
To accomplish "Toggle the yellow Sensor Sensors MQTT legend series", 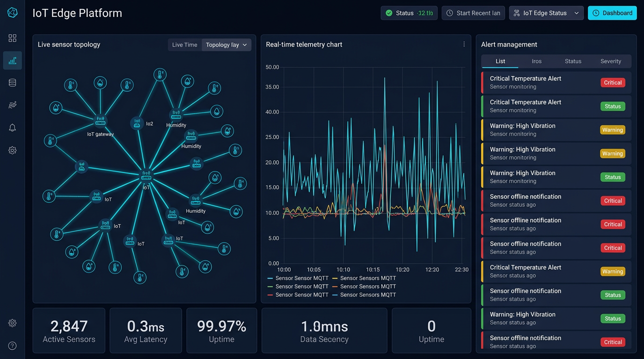I will [x=364, y=278].
